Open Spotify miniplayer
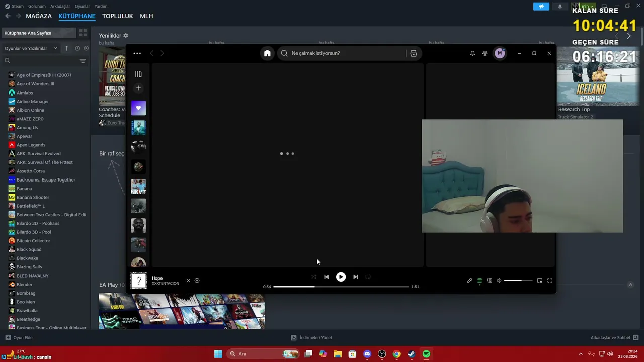 pyautogui.click(x=540, y=281)
